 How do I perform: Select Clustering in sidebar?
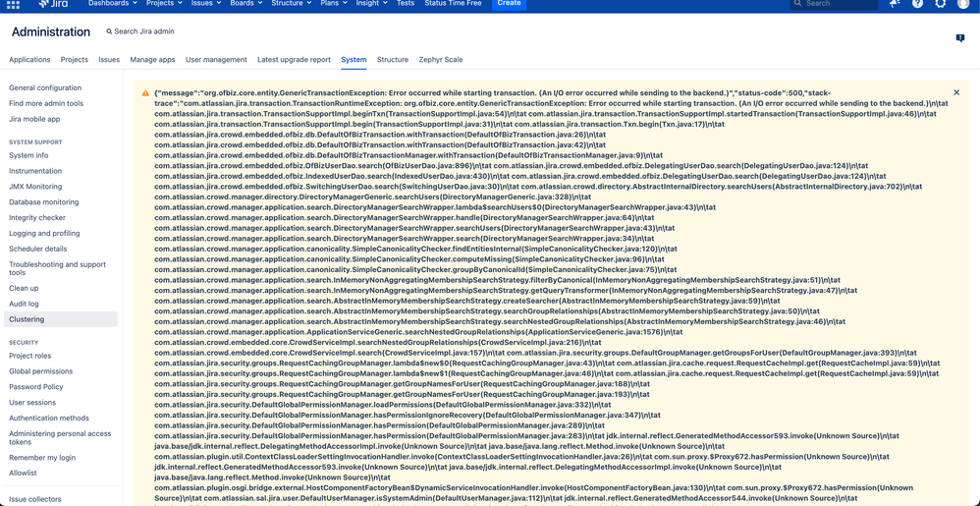[61, 319]
